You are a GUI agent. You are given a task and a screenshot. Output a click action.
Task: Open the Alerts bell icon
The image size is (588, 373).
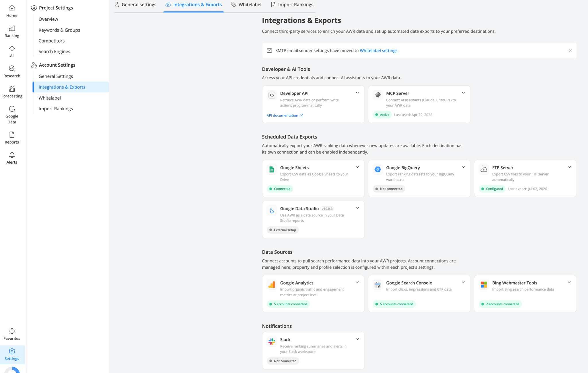pyautogui.click(x=12, y=155)
